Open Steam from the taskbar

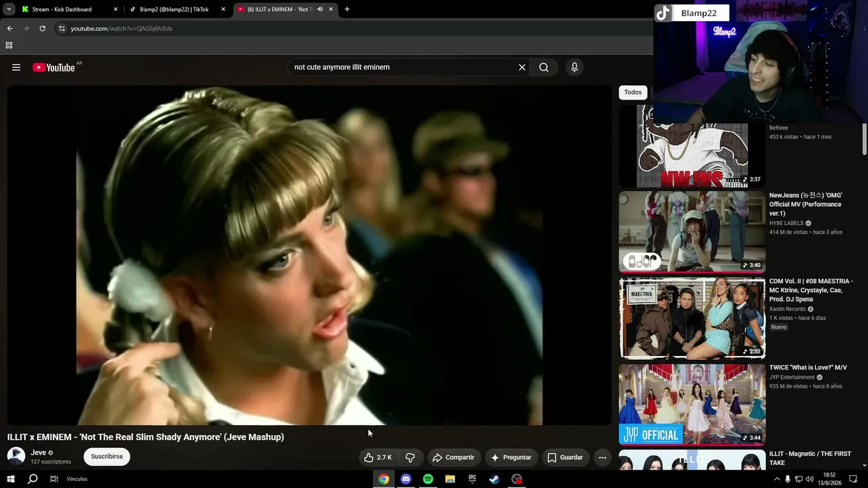pyautogui.click(x=494, y=479)
